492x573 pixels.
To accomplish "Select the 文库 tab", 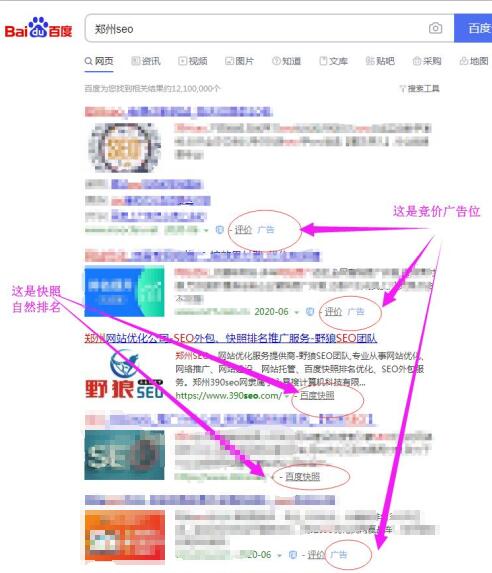I will click(333, 61).
